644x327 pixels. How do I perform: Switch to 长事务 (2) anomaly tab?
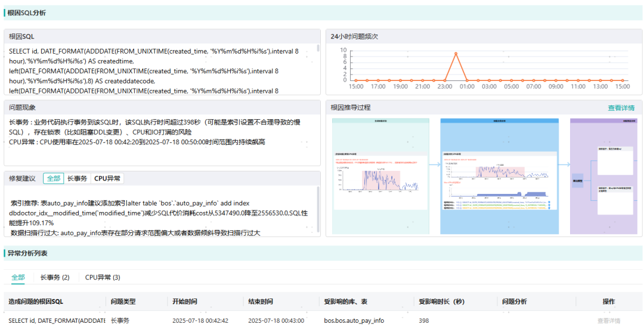(x=55, y=278)
